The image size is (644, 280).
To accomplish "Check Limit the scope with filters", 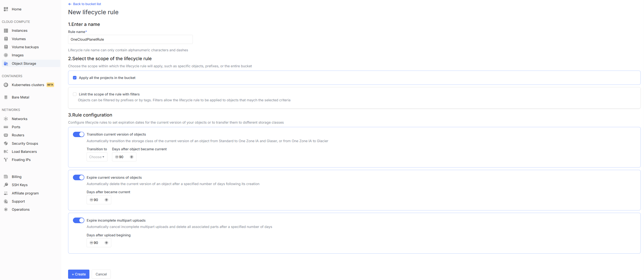I will [x=75, y=94].
